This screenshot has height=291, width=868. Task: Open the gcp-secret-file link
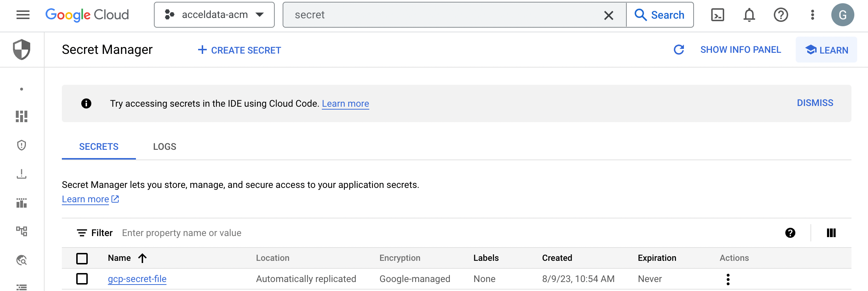[137, 279]
